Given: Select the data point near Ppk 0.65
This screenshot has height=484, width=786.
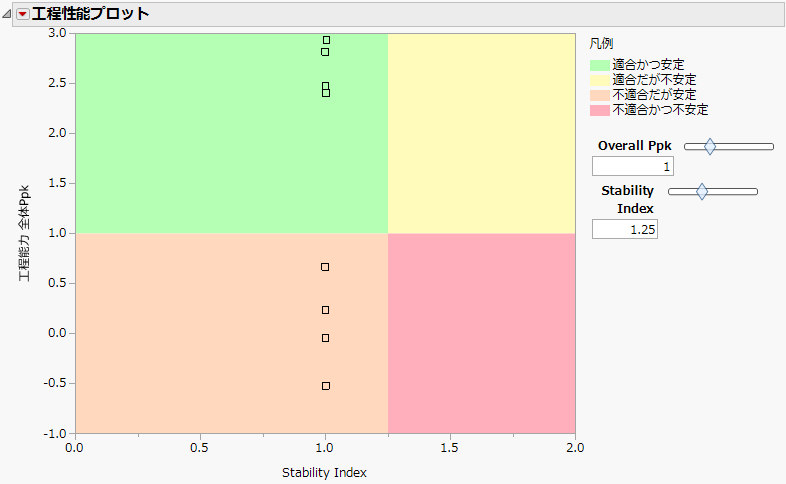Looking at the screenshot, I should pyautogui.click(x=325, y=267).
